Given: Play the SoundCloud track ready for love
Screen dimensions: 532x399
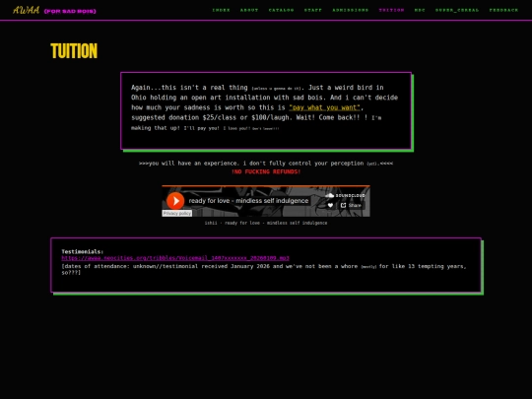Looking at the screenshot, I should [x=175, y=201].
